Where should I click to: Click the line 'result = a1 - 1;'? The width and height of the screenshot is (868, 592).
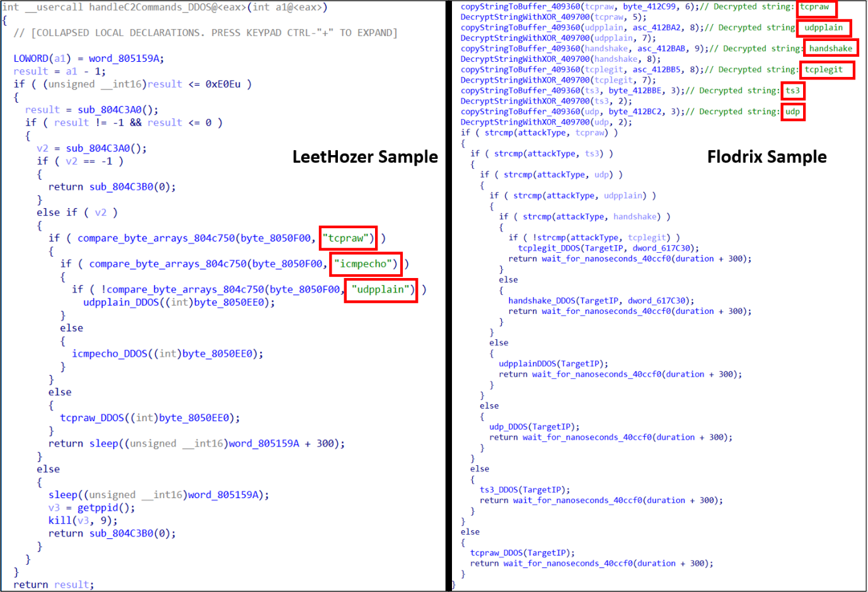(x=60, y=71)
